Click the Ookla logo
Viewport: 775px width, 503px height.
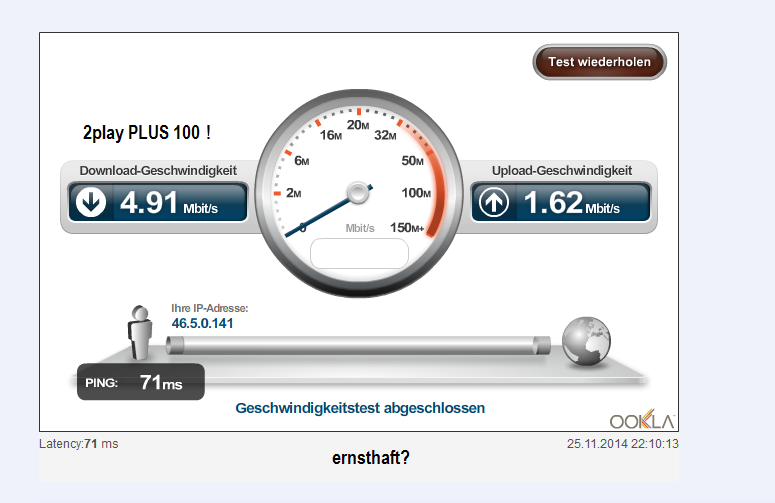click(x=642, y=419)
